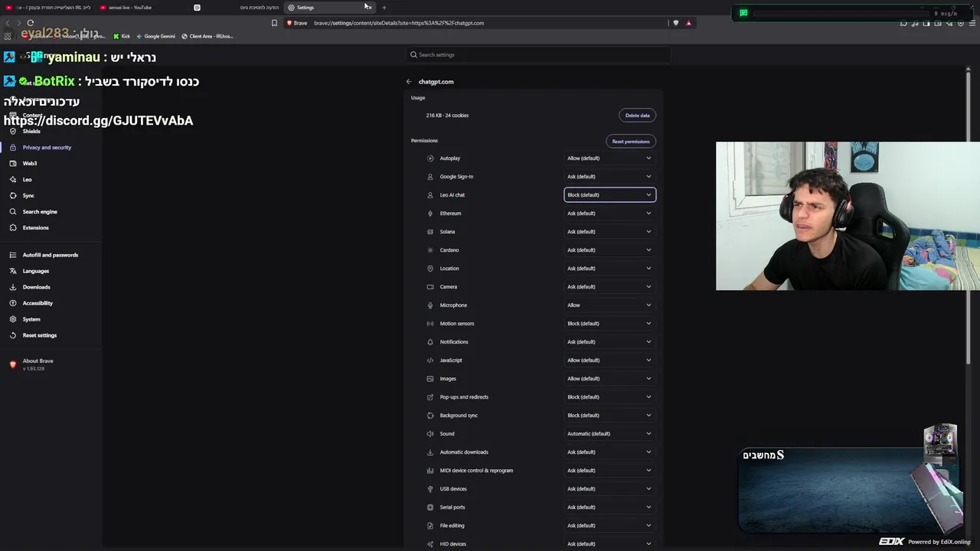
Task: Click the Notifications bell icon
Action: pos(430,342)
